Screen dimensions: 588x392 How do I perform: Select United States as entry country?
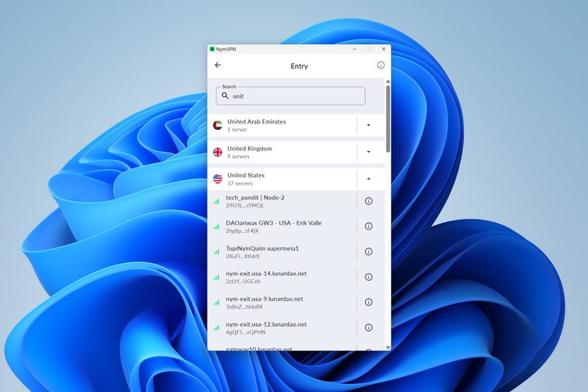click(x=282, y=179)
